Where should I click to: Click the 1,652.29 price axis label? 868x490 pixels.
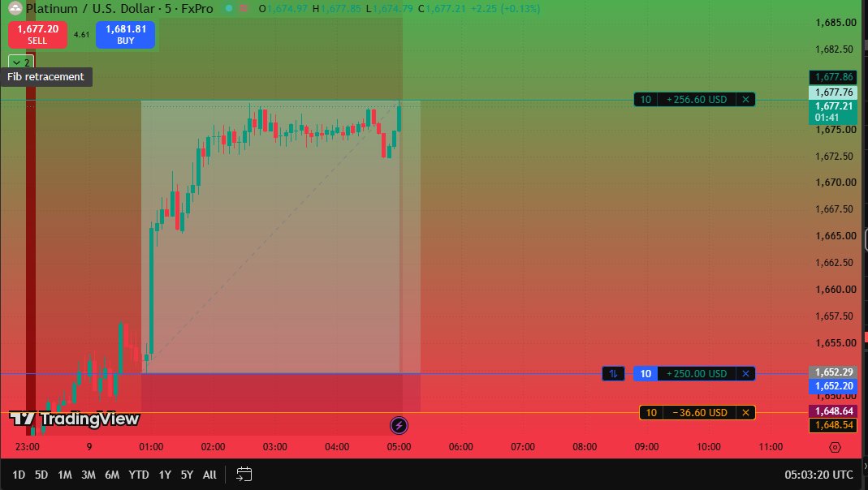coord(833,372)
